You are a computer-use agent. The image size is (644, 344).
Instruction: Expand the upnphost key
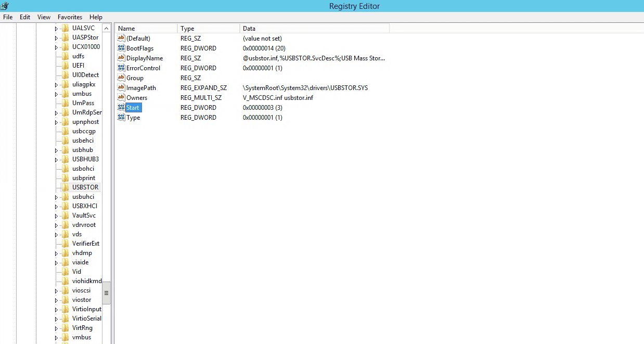(56, 122)
